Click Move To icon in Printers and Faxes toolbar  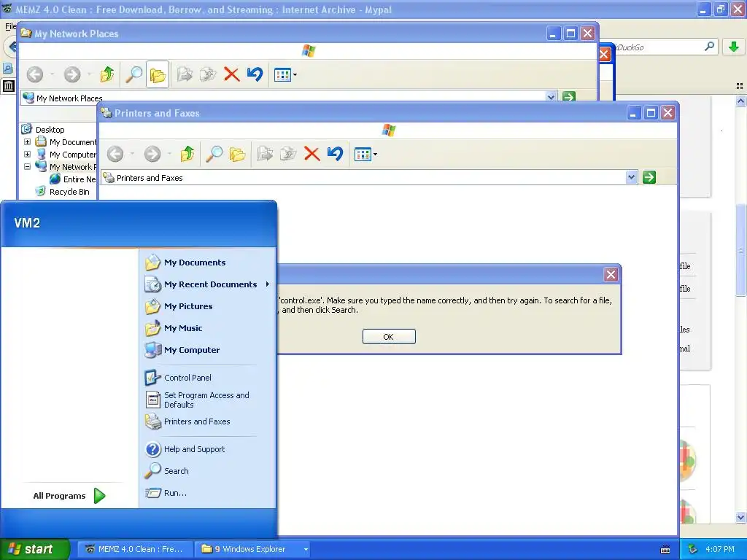[265, 154]
